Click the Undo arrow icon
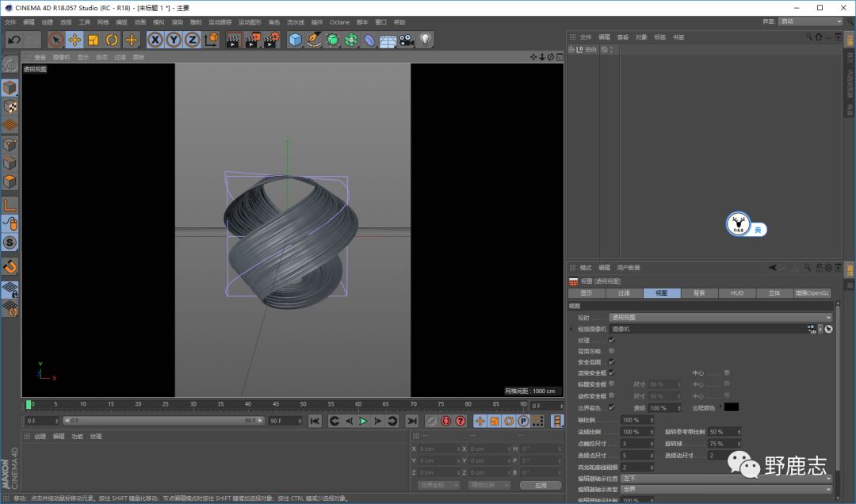The width and height of the screenshot is (856, 504). point(13,40)
